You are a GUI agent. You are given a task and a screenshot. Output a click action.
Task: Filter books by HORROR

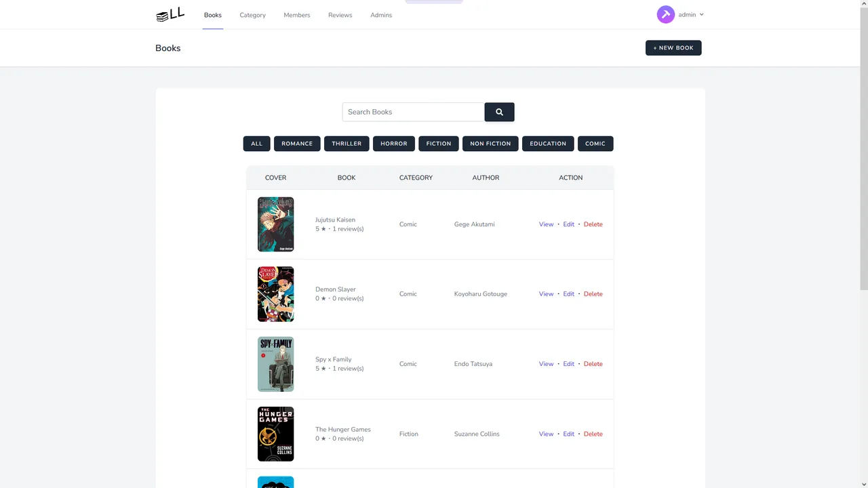(394, 144)
